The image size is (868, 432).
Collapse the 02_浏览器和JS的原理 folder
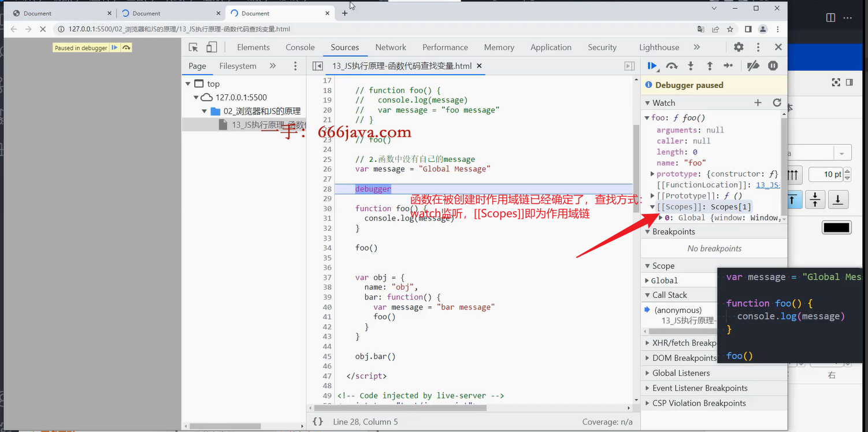pyautogui.click(x=205, y=111)
